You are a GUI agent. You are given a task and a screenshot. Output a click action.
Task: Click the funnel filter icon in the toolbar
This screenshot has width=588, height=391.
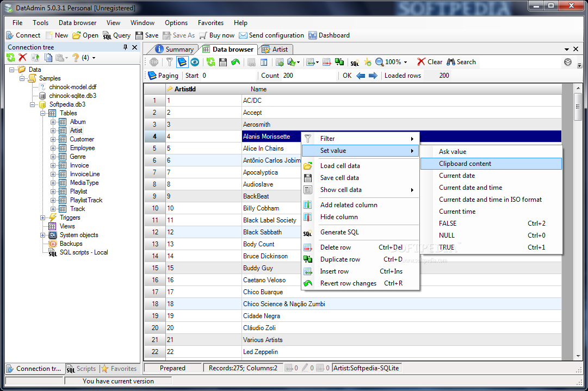(170, 62)
